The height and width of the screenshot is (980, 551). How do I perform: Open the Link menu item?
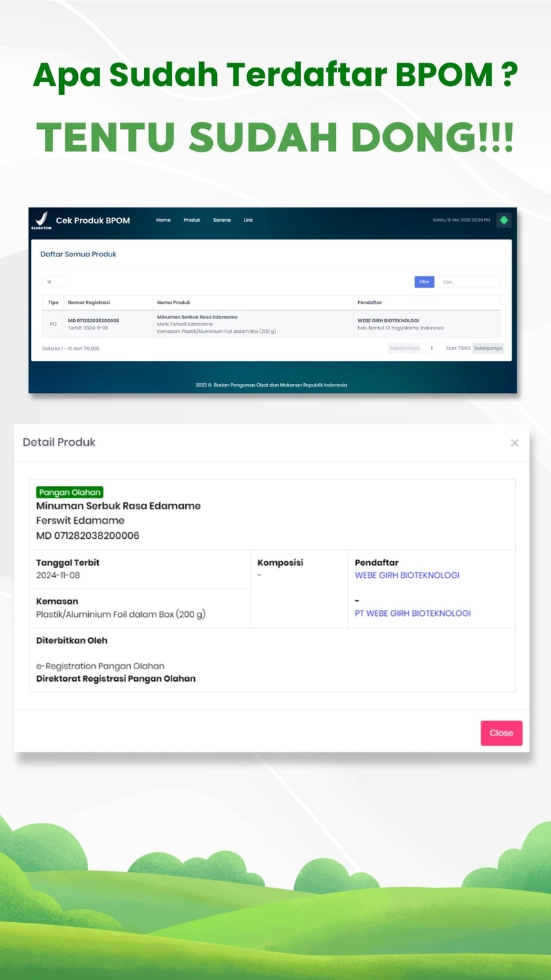[248, 220]
